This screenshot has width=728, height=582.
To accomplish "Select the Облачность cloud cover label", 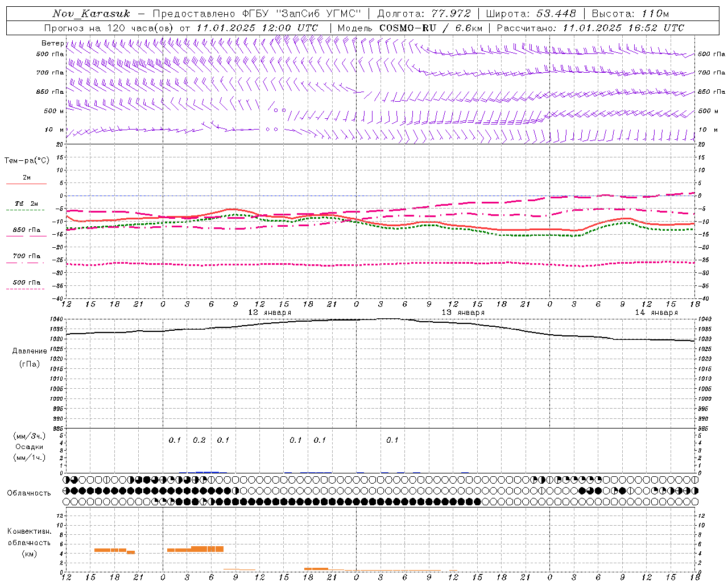I will [x=29, y=493].
